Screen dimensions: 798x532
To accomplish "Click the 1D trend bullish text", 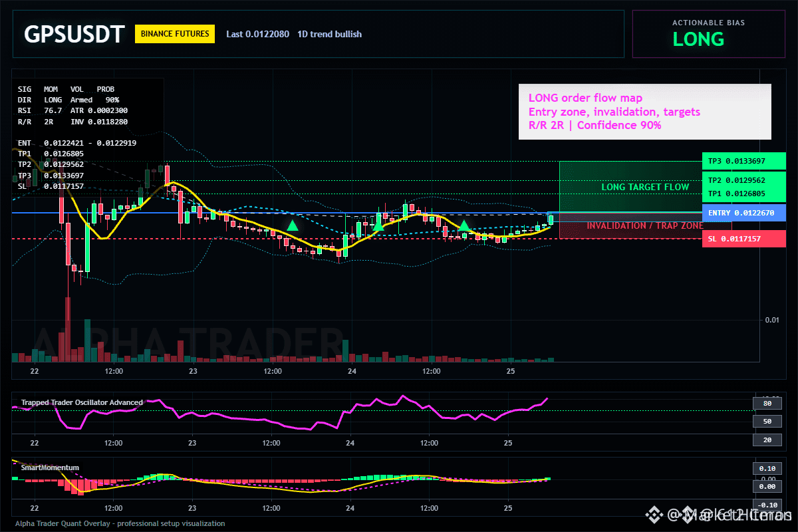I will click(x=330, y=34).
